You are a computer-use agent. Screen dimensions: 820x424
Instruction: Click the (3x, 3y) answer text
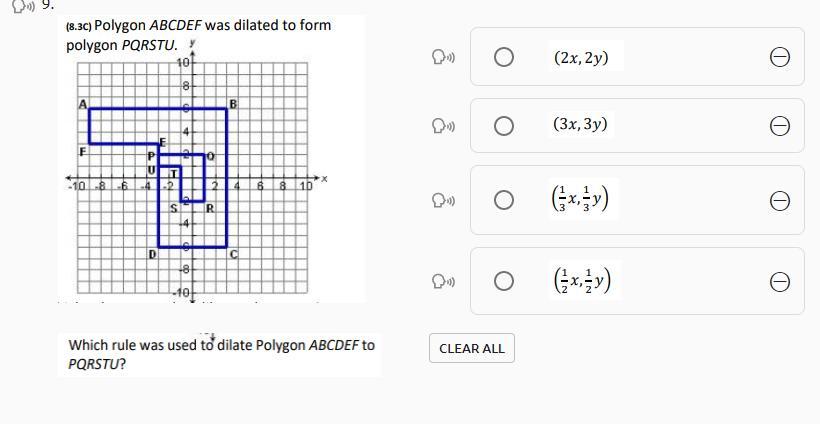point(581,125)
